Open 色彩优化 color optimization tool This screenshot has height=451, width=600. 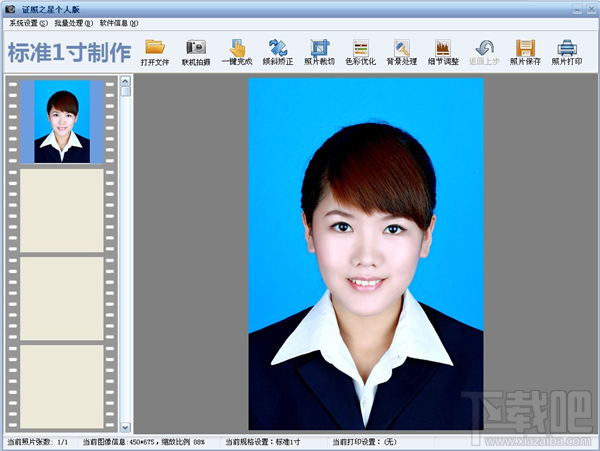[360, 52]
